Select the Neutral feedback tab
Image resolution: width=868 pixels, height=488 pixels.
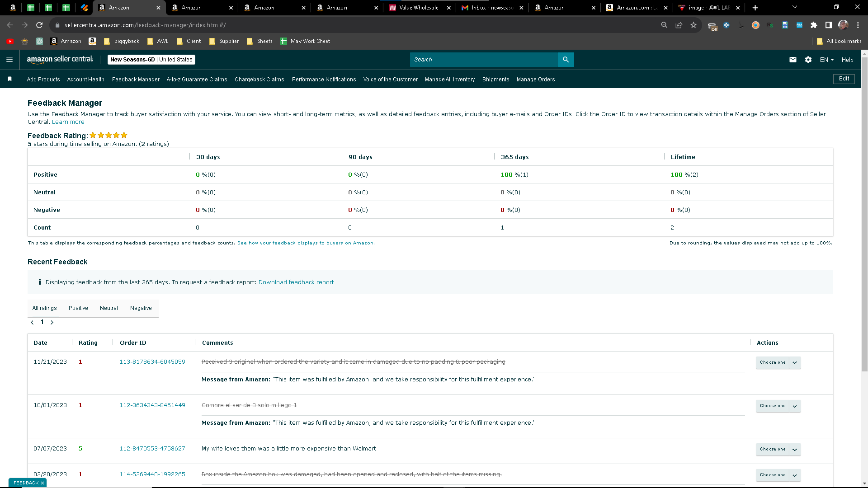click(109, 308)
